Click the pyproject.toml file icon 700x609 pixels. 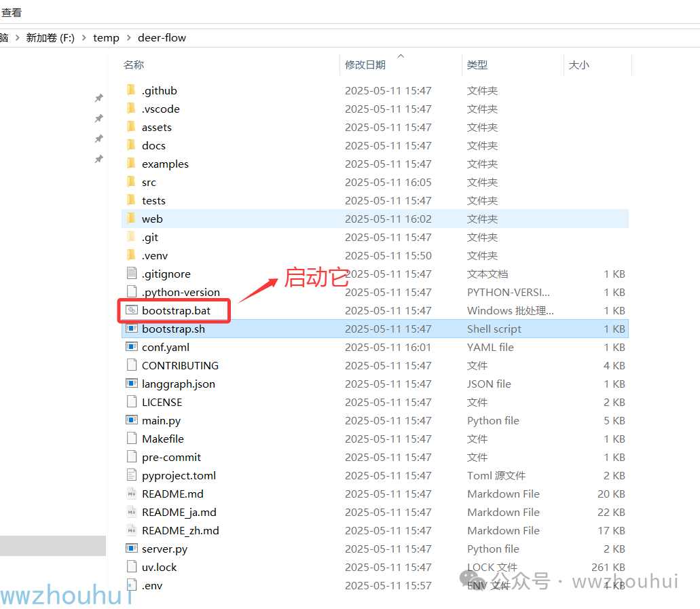132,475
